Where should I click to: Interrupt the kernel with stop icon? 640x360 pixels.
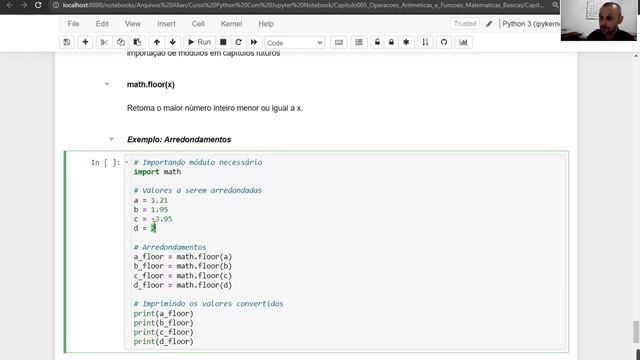click(223, 42)
